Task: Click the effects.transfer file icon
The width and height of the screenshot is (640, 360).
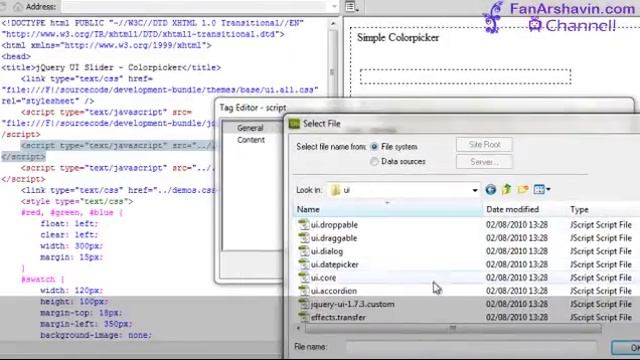Action: tap(303, 317)
